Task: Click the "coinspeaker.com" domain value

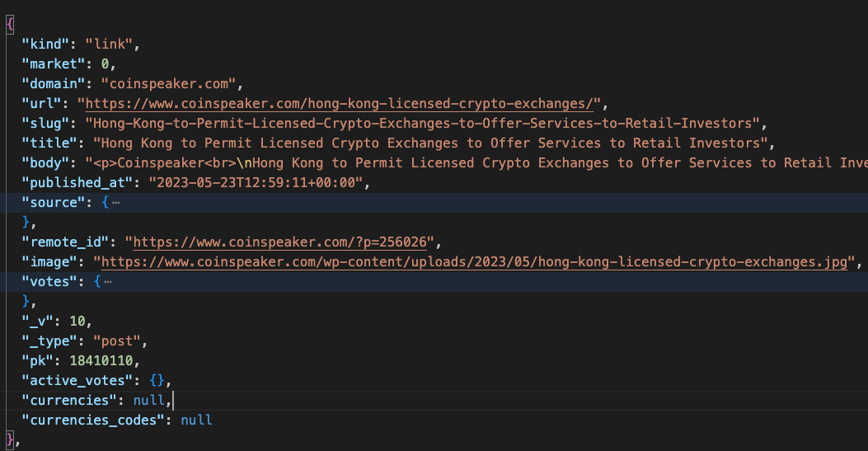Action: (169, 83)
